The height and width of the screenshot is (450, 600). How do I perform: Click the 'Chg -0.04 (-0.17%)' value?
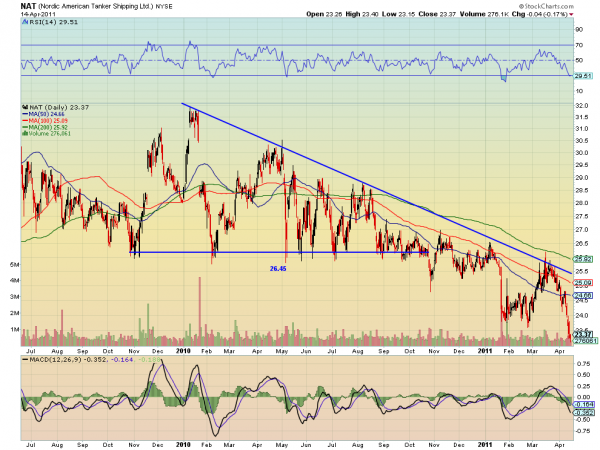coord(540,14)
